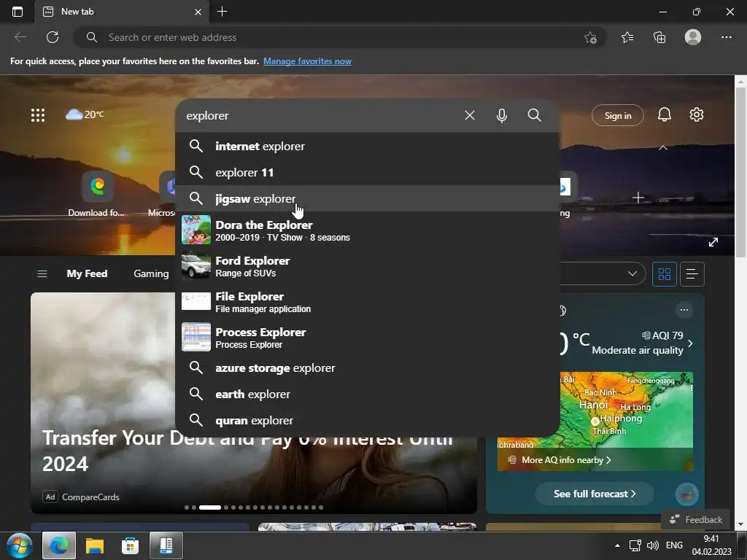Clear the explorer search text
Viewport: 747px width, 560px height.
(x=470, y=115)
